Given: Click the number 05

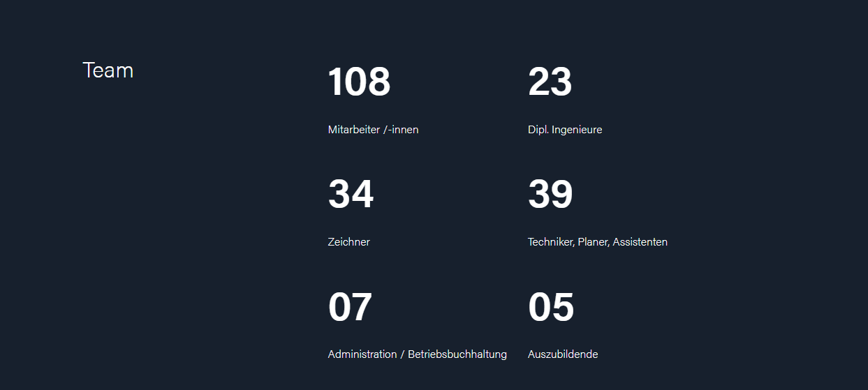Looking at the screenshot, I should click(550, 307).
